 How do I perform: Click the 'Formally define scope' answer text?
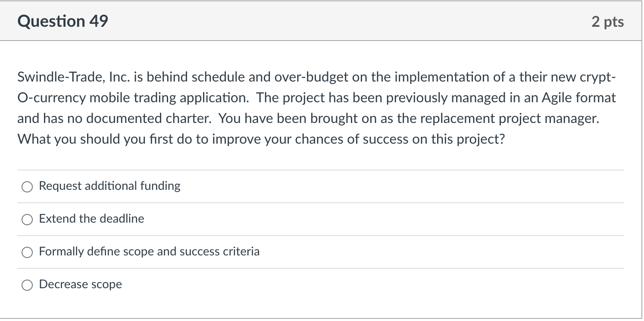(149, 252)
